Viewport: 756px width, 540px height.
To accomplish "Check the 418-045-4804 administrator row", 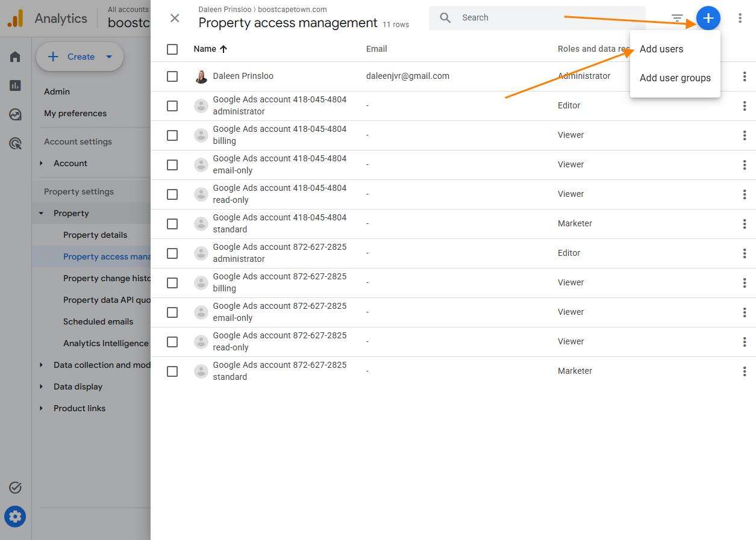I will [x=172, y=106].
